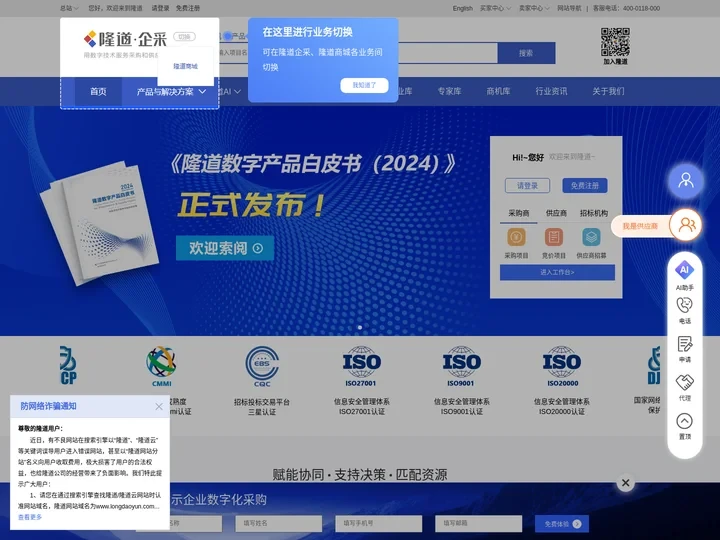Click the 免费注册 button in login panel
The height and width of the screenshot is (540, 720).
tap(585, 186)
